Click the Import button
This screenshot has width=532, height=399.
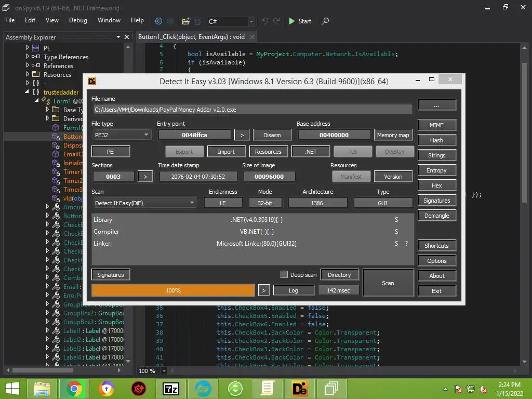point(227,152)
